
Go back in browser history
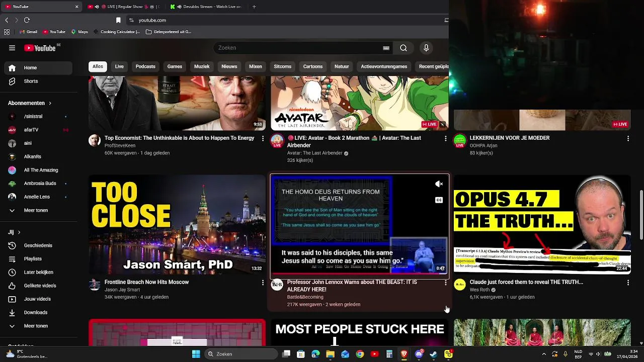pyautogui.click(x=7, y=20)
